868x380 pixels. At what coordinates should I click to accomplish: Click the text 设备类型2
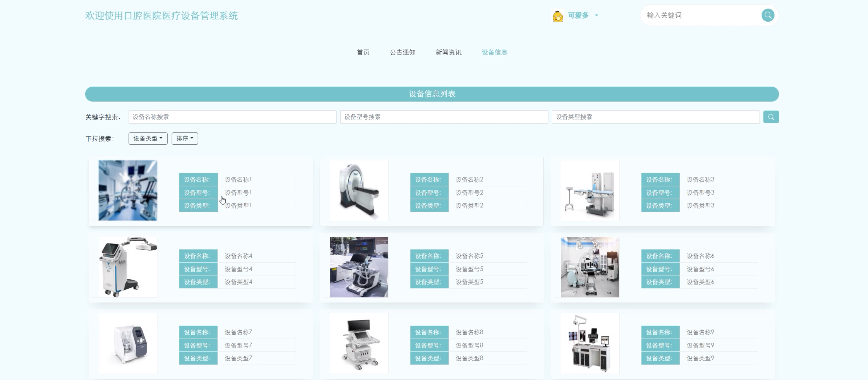tap(469, 206)
